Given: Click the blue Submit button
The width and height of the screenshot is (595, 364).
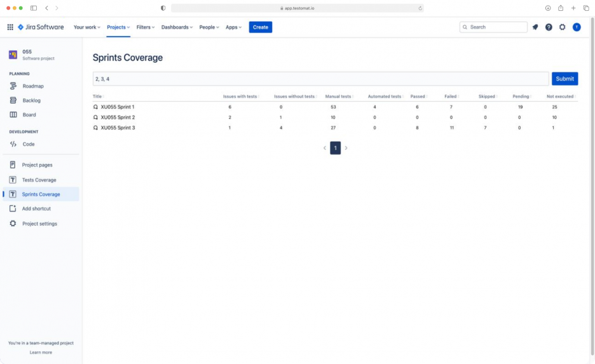Looking at the screenshot, I should coord(564,79).
